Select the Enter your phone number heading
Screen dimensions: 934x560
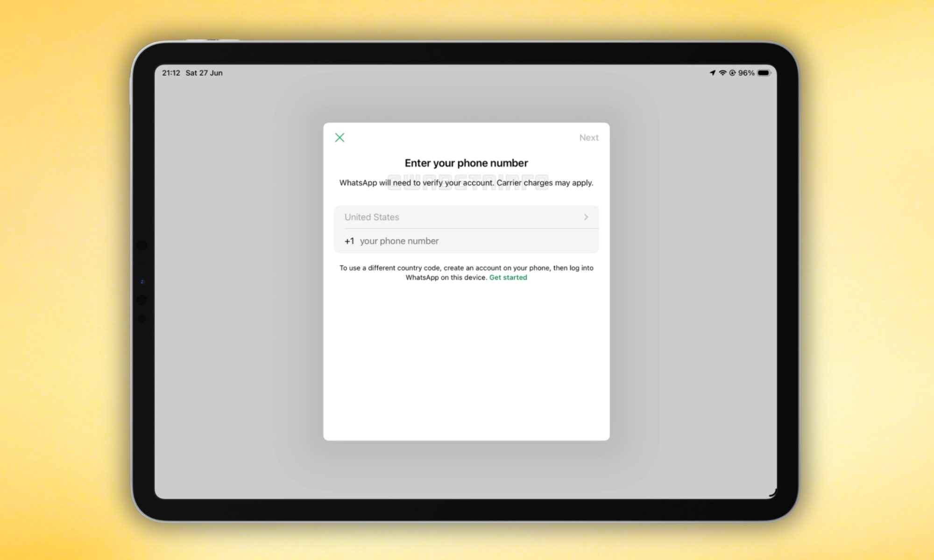click(x=466, y=163)
